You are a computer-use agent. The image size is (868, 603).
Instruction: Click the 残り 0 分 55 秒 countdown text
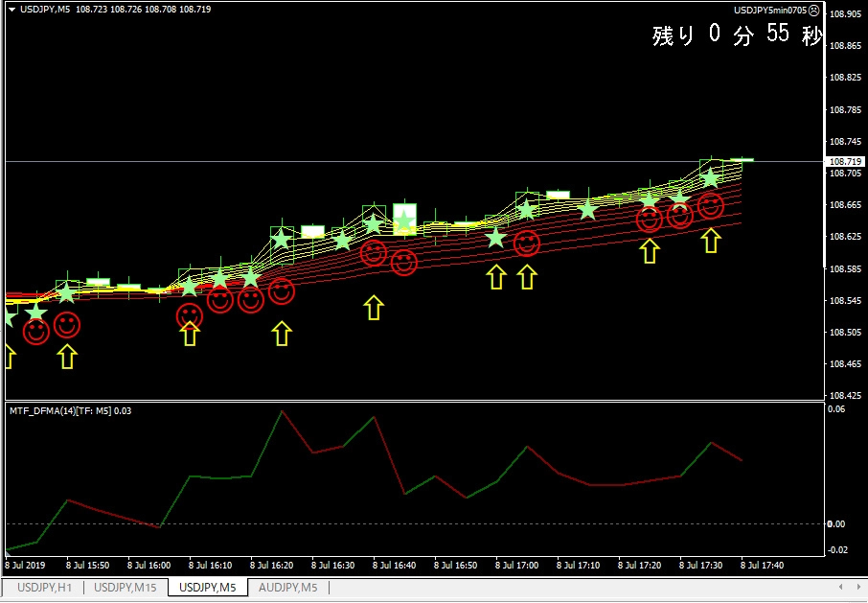[737, 35]
